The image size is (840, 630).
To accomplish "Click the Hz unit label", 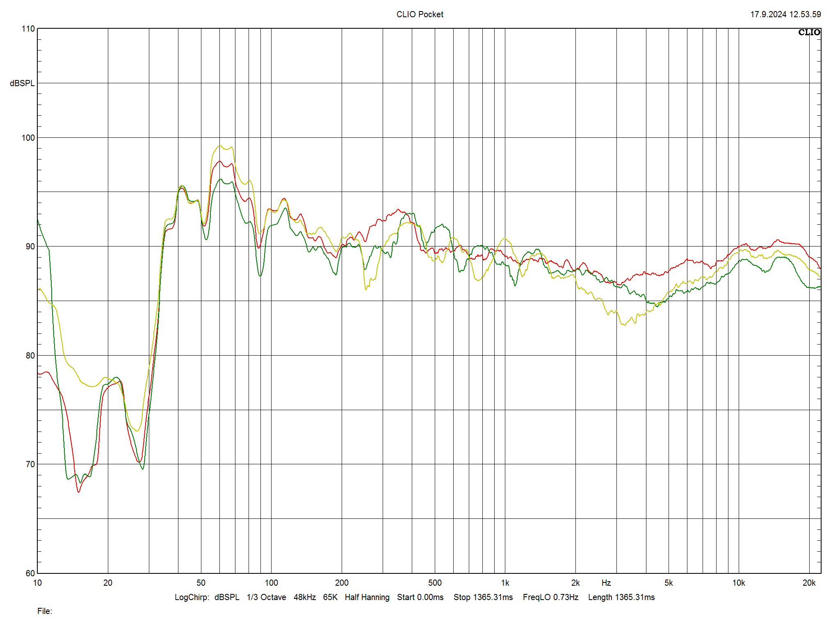I will click(606, 583).
